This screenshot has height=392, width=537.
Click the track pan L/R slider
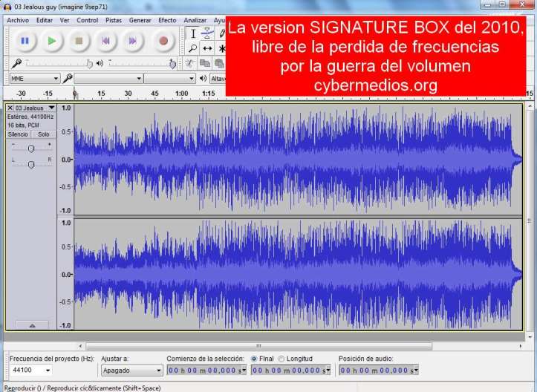30,164
